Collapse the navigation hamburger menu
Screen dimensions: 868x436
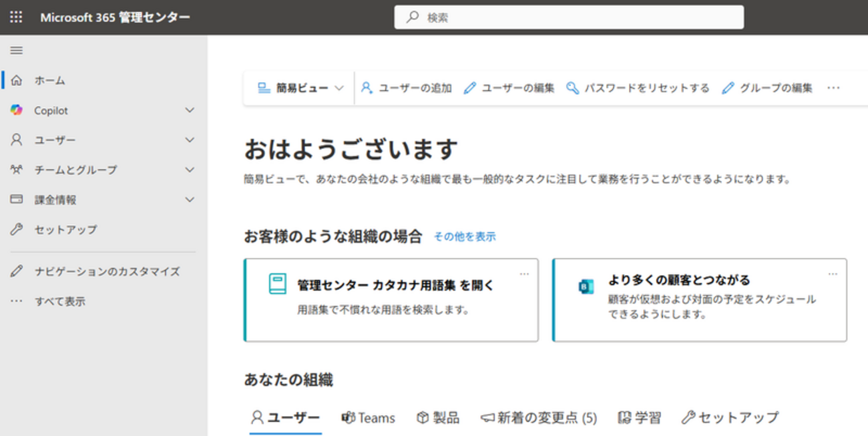[17, 51]
